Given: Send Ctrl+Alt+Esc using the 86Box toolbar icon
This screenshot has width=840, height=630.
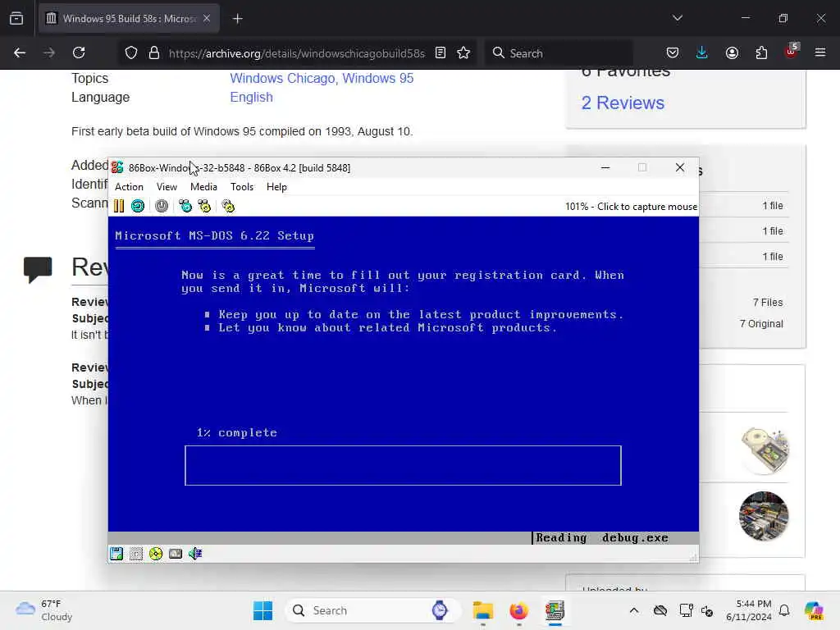Looking at the screenshot, I should point(204,206).
